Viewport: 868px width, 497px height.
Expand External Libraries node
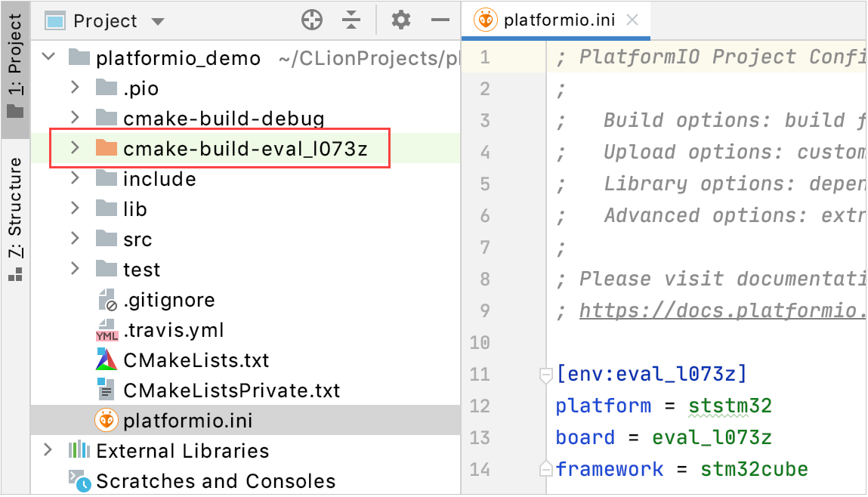pos(48,451)
